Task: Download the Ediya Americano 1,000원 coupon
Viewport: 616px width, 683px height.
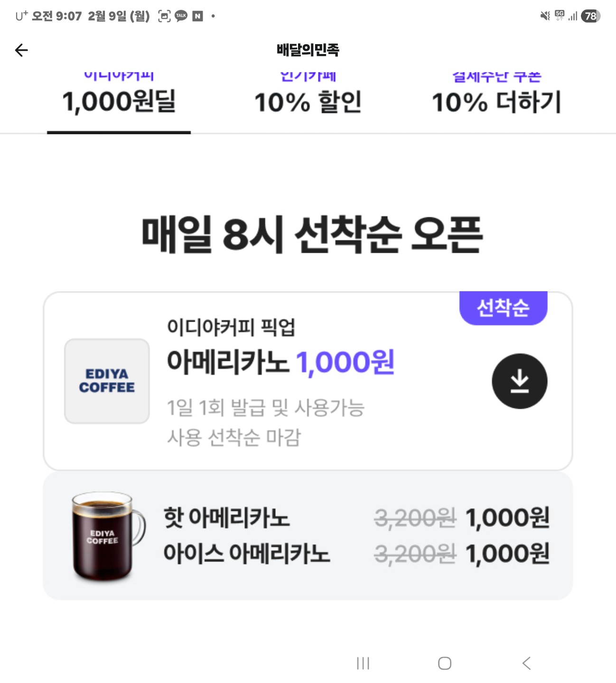Action: [519, 381]
